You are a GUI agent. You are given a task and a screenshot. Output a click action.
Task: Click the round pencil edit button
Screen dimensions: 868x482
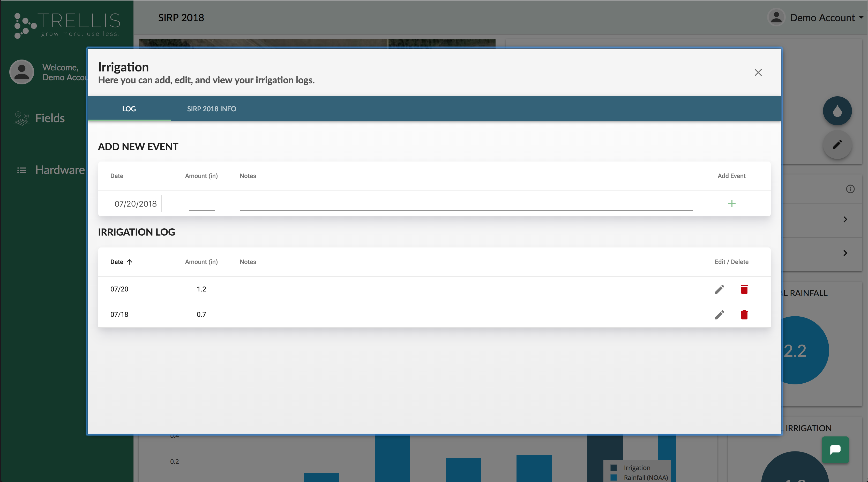[x=837, y=145]
